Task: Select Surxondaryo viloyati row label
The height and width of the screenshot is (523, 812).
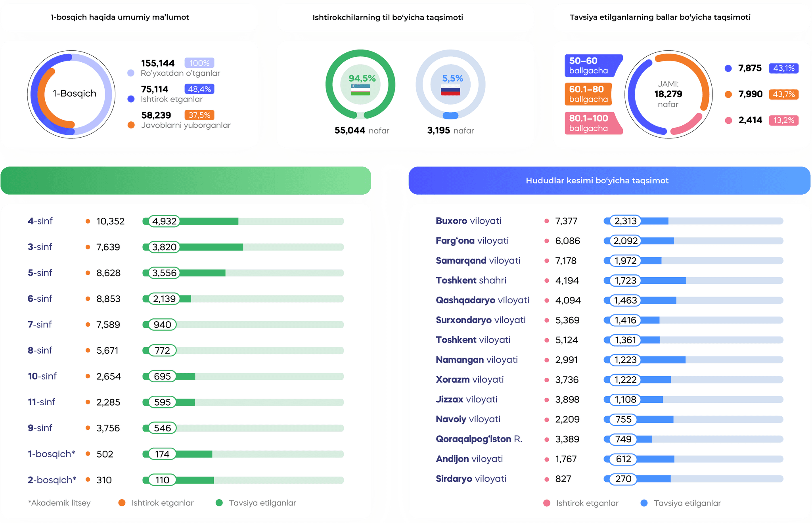Action: click(x=481, y=320)
